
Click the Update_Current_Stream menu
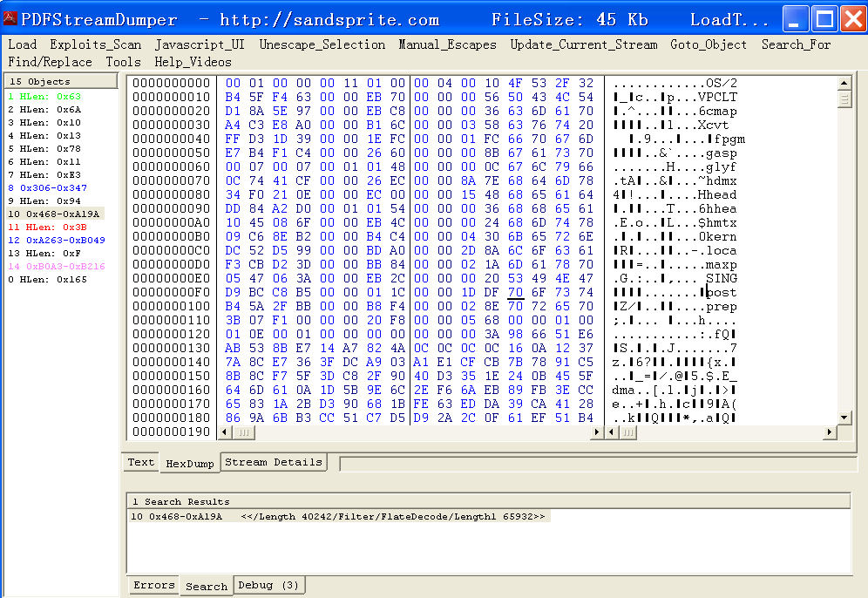(584, 44)
